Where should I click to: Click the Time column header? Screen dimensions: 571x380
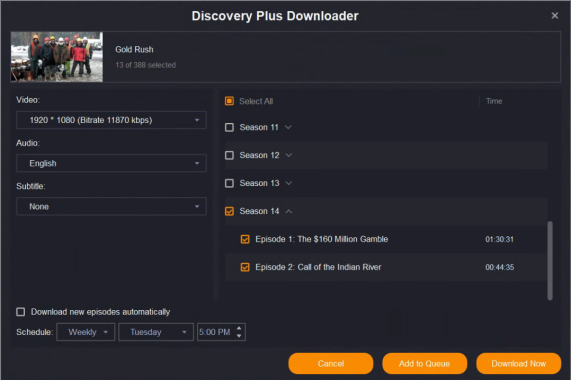coord(494,101)
